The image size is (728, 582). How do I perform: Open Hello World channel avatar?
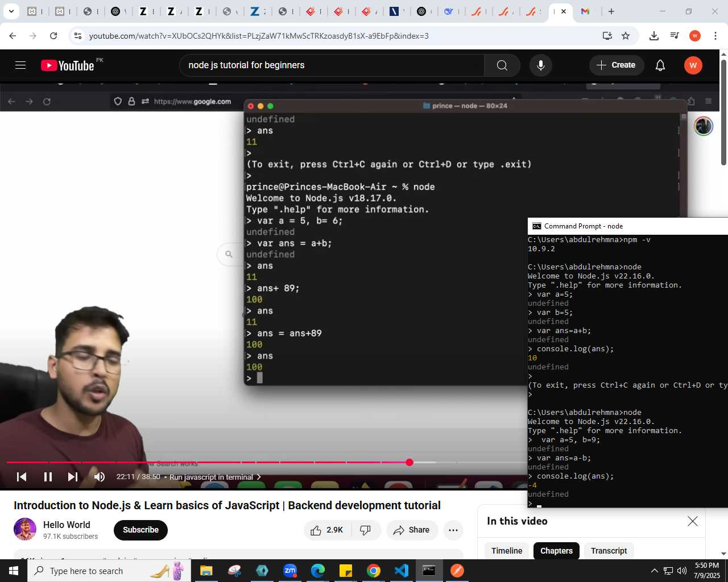[x=25, y=530]
